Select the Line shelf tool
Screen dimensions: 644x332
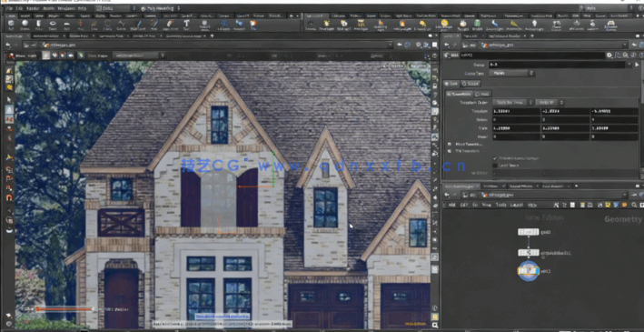pyautogui.click(x=94, y=25)
